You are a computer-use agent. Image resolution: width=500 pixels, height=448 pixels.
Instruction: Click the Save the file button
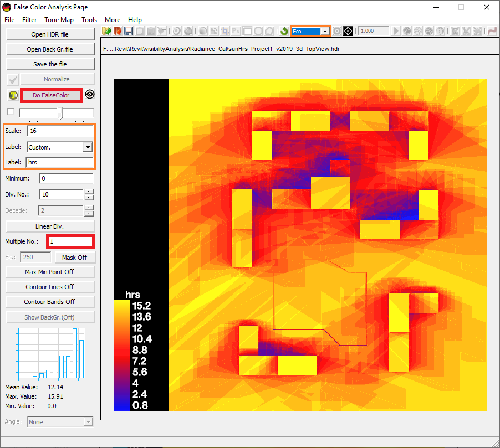tap(50, 64)
